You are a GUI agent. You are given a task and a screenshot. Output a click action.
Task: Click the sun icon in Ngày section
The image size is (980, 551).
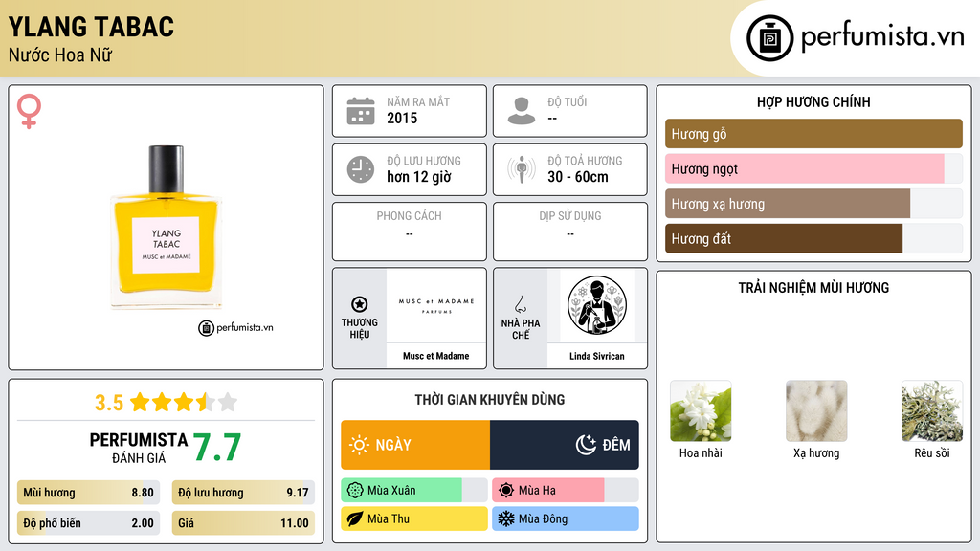click(x=360, y=445)
